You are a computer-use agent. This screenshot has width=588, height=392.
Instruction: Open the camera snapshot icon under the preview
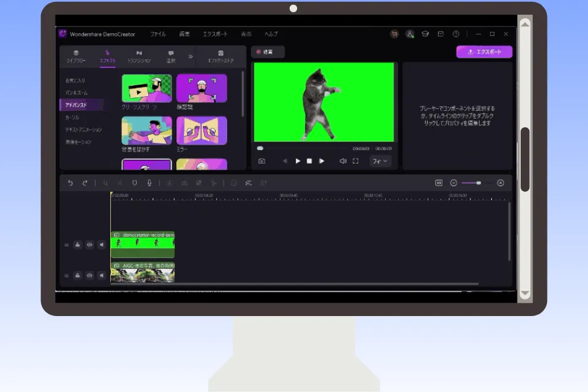tap(262, 161)
